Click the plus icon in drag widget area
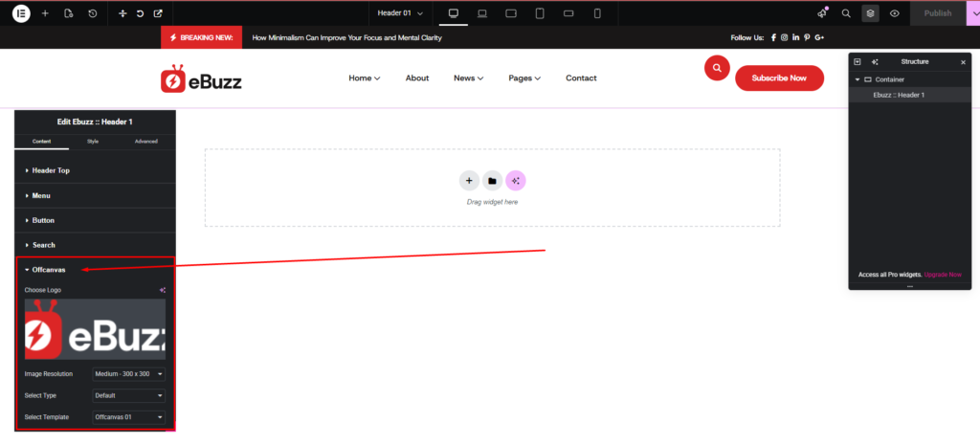This screenshot has width=980, height=445. [x=469, y=181]
